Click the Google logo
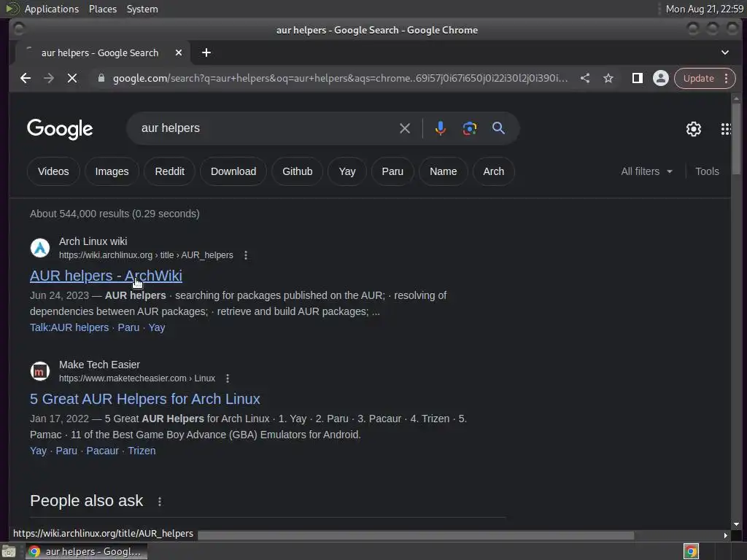This screenshot has height=560, width=747. tap(60, 129)
